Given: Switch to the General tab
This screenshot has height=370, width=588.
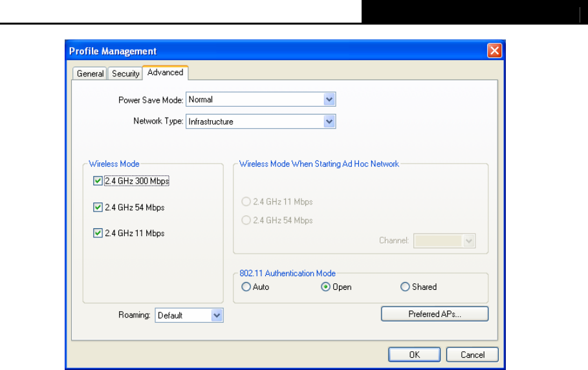Looking at the screenshot, I should click(90, 74).
